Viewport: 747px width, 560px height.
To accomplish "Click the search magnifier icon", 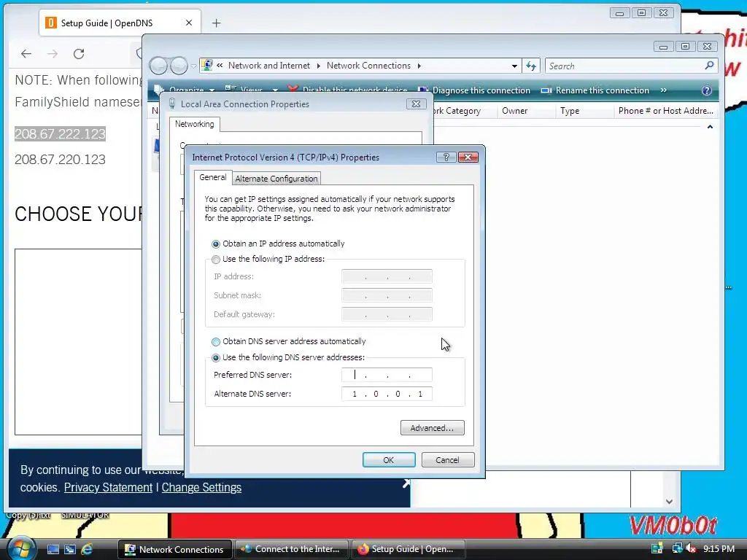I will (x=709, y=66).
